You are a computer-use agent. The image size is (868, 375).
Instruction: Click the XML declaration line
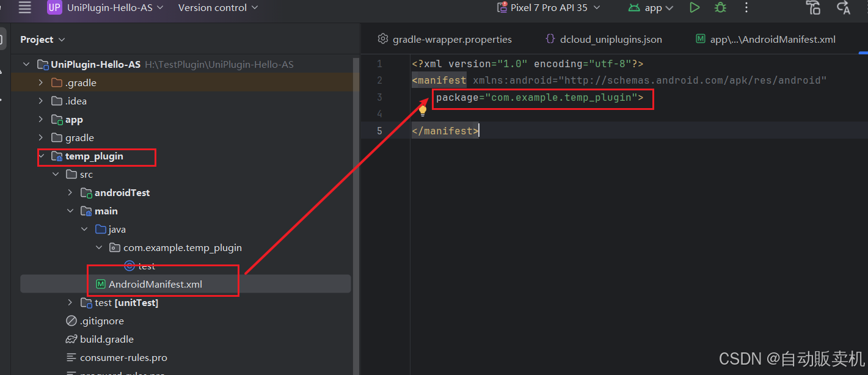coord(527,64)
